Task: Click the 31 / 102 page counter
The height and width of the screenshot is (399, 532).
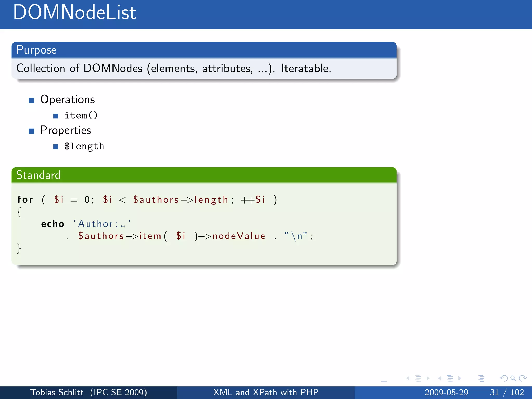Action: [x=507, y=392]
